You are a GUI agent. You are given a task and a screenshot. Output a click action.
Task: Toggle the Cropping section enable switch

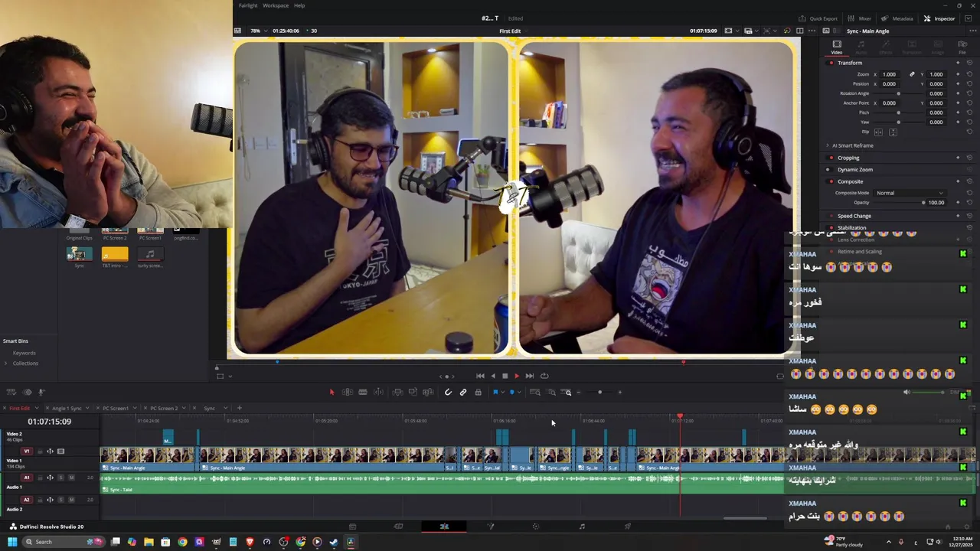(831, 158)
